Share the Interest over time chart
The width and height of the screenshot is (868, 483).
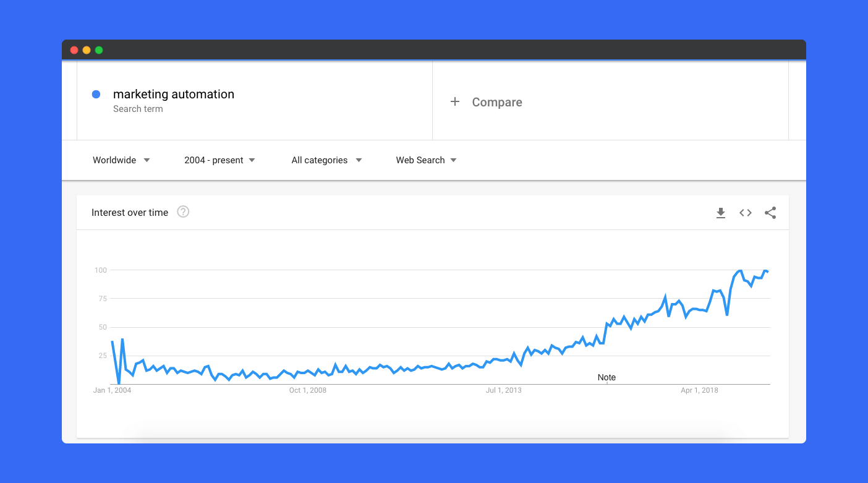(770, 213)
